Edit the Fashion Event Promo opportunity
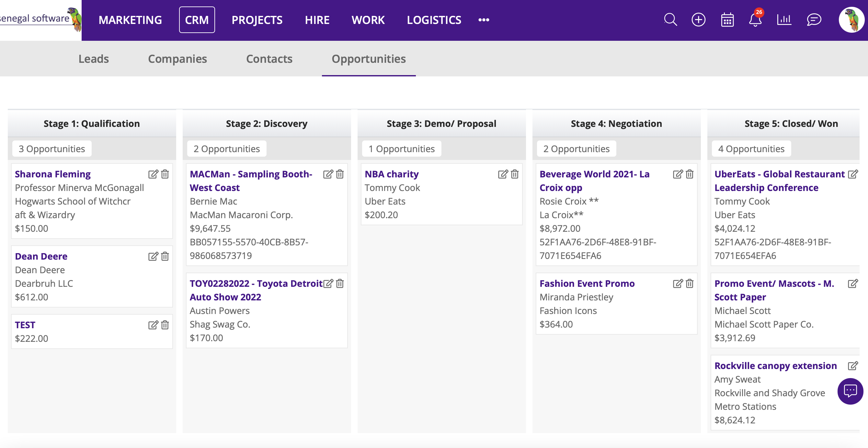The image size is (868, 448). click(x=678, y=284)
